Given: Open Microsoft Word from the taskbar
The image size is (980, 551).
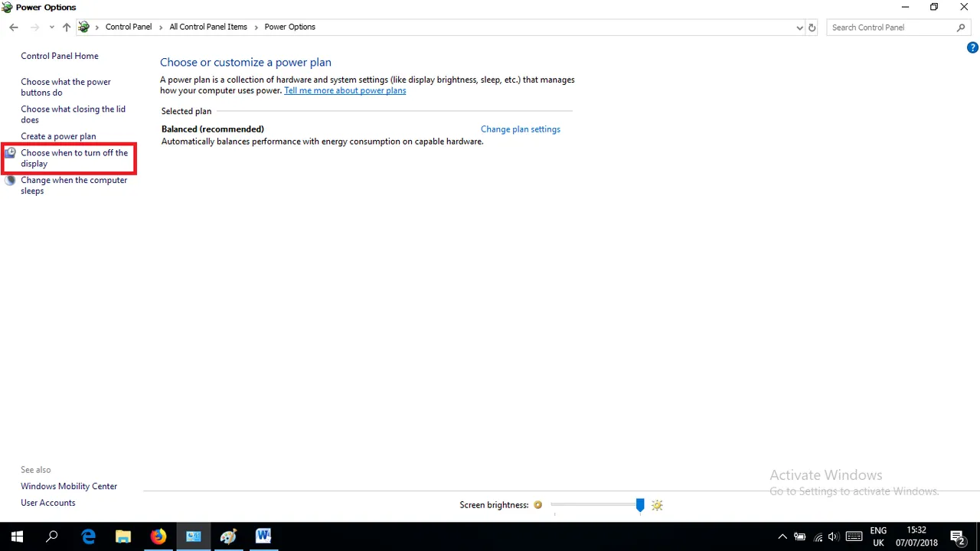Looking at the screenshot, I should (263, 536).
